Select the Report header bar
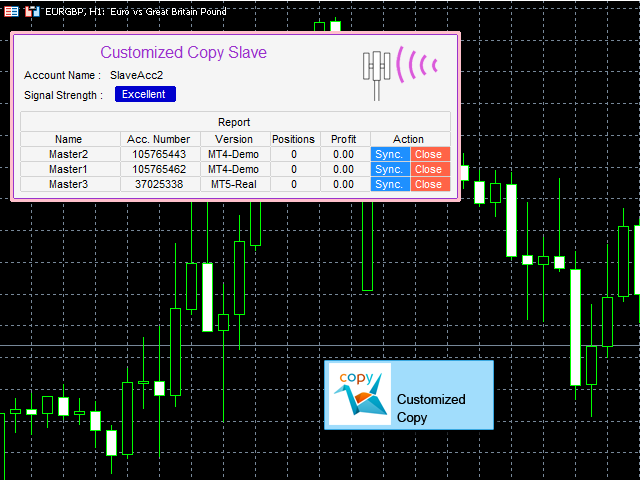This screenshot has width=640, height=480. [x=236, y=122]
